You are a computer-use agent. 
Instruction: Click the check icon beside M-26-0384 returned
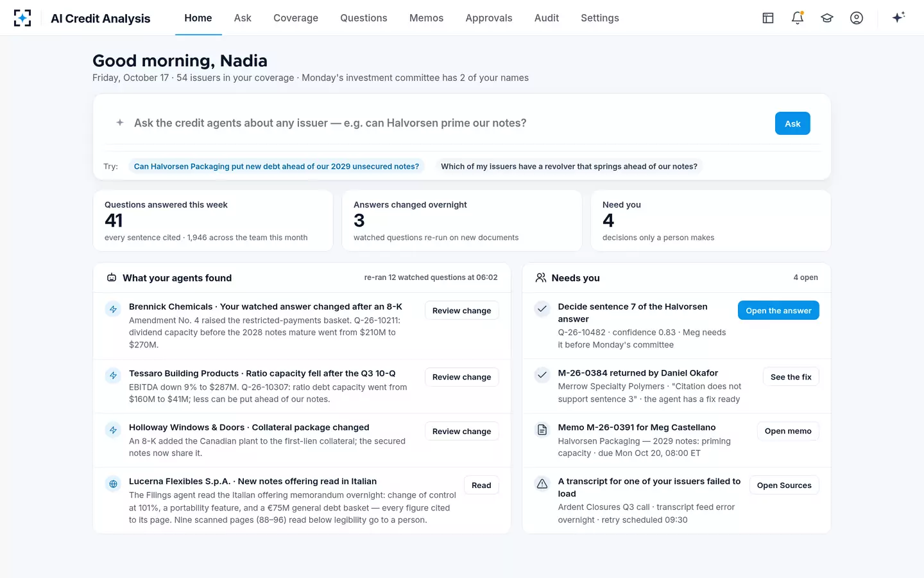point(542,375)
